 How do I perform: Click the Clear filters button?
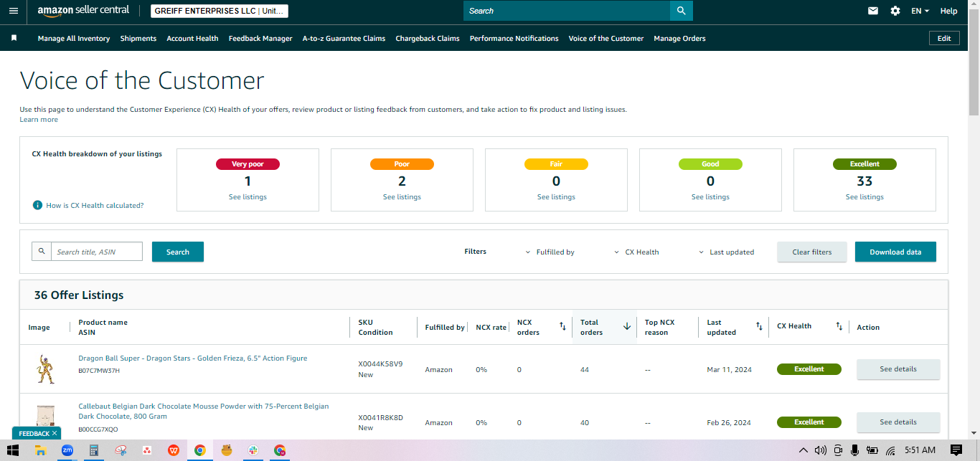click(x=812, y=252)
